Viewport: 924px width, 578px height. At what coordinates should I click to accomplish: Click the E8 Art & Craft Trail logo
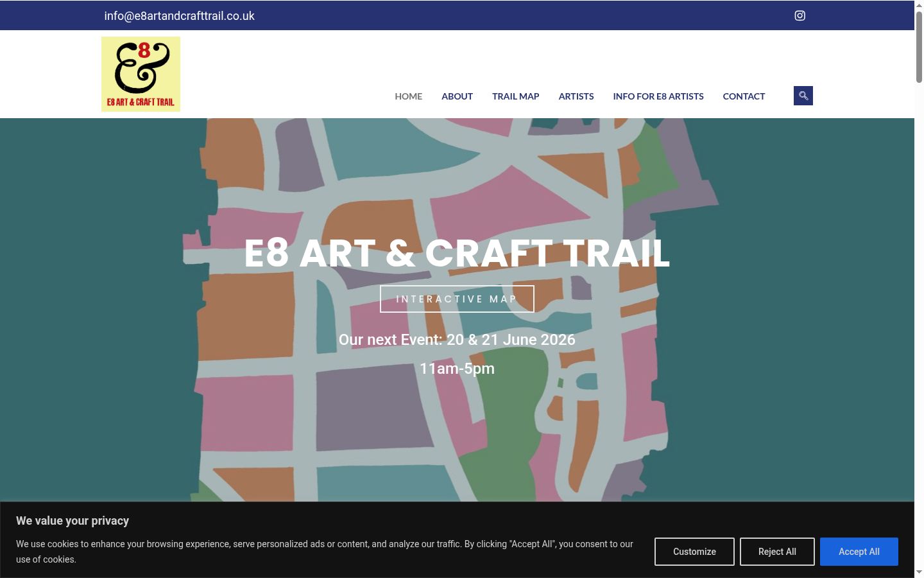coord(141,74)
